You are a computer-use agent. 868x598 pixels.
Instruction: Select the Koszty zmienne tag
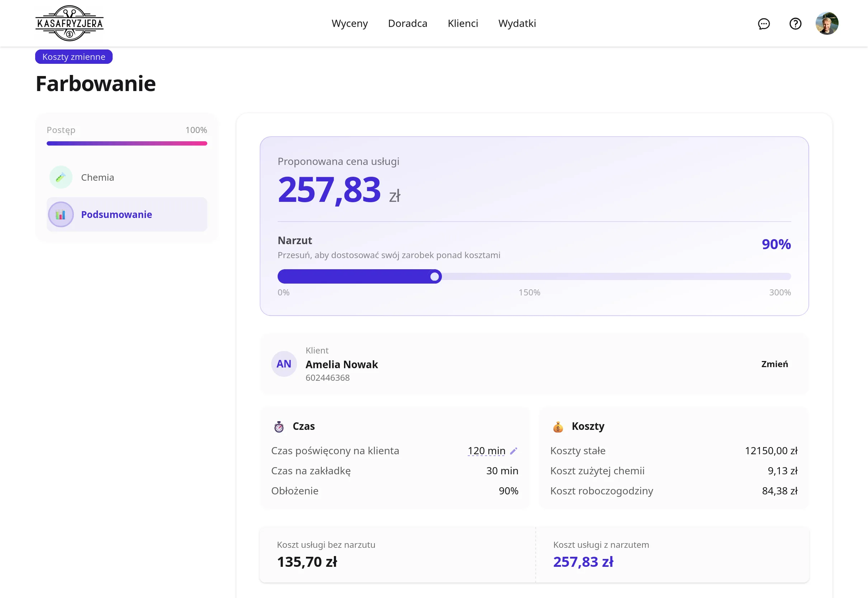tap(74, 57)
